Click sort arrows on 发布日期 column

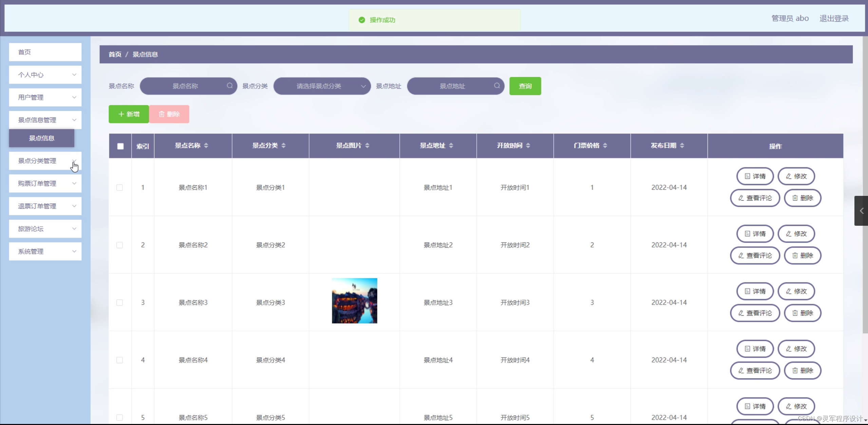[682, 146]
